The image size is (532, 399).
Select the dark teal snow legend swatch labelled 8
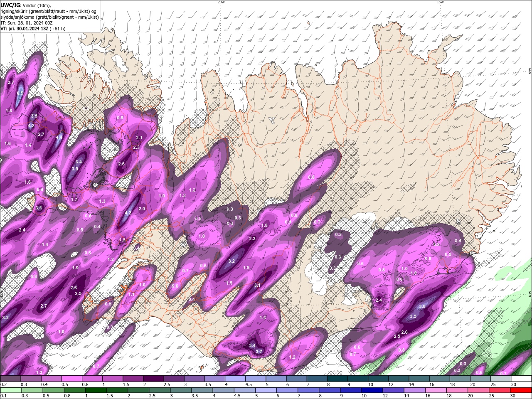click(x=337, y=379)
